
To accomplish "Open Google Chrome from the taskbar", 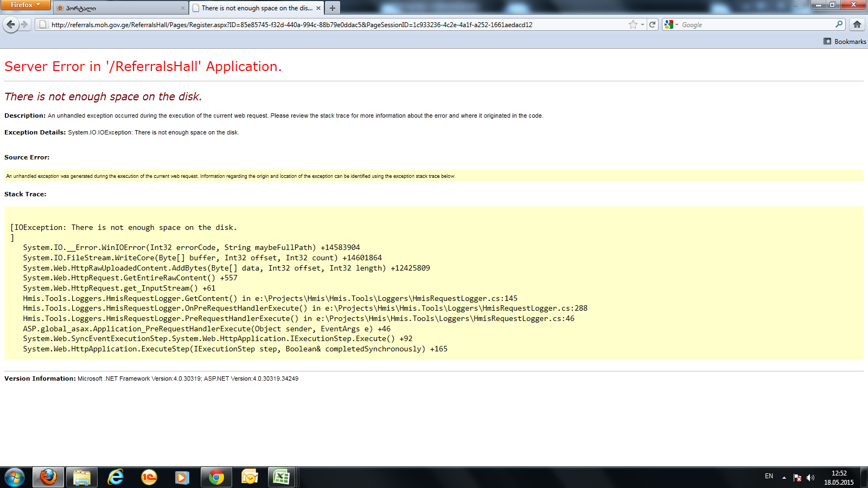I will 216,477.
